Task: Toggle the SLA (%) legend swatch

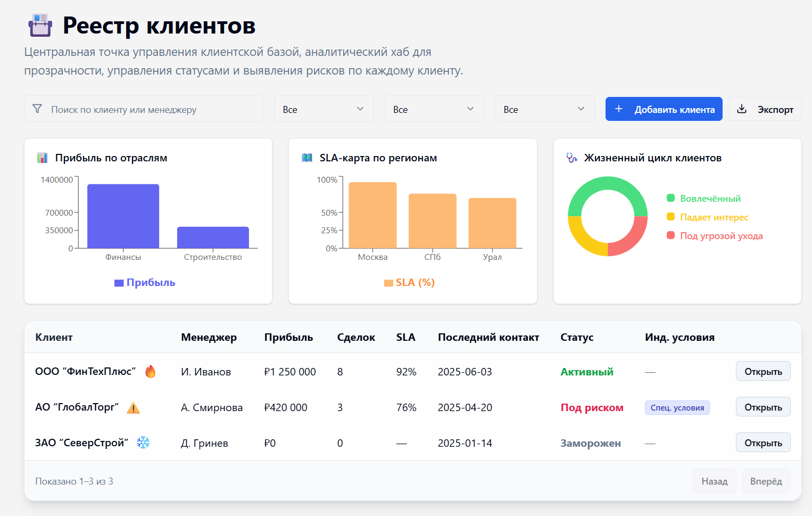Action: click(388, 283)
